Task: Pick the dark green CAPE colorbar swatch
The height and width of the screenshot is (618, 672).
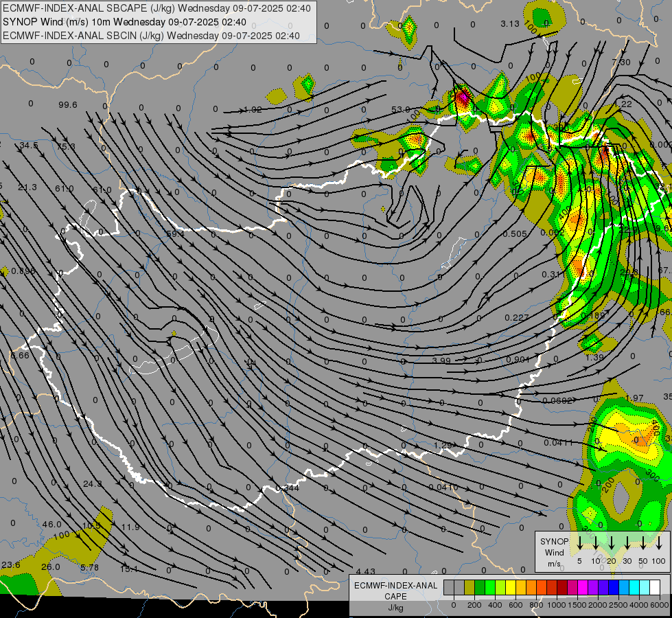Action: (480, 587)
